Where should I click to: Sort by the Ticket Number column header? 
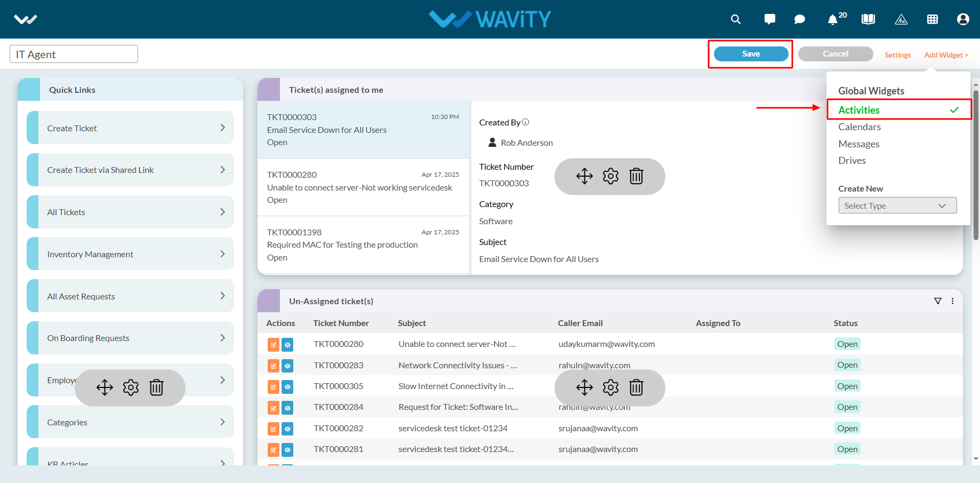(341, 323)
